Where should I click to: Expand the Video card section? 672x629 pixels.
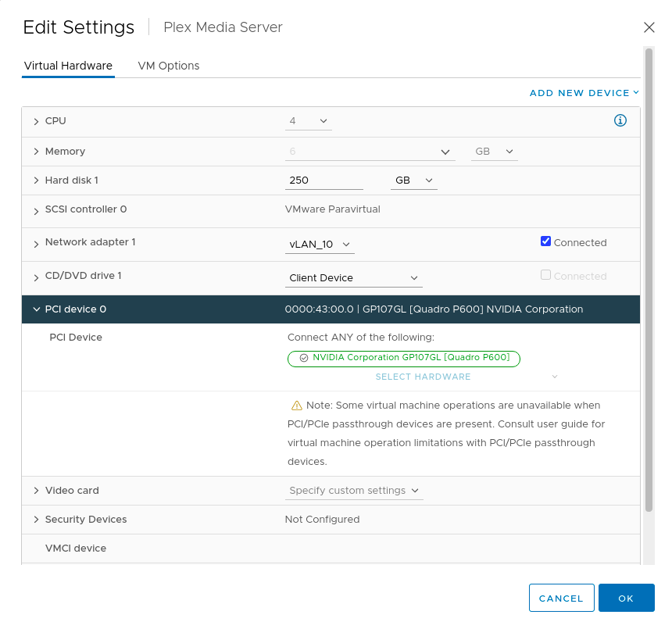[x=36, y=491]
